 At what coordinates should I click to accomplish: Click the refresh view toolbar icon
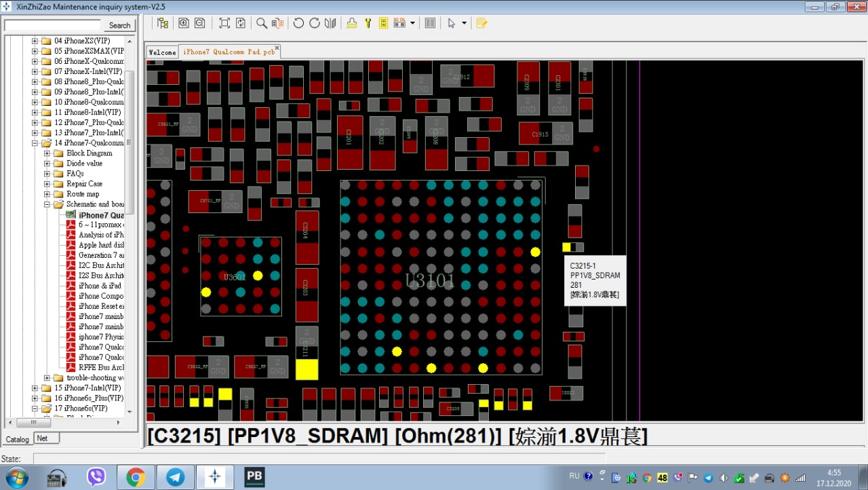(x=241, y=23)
